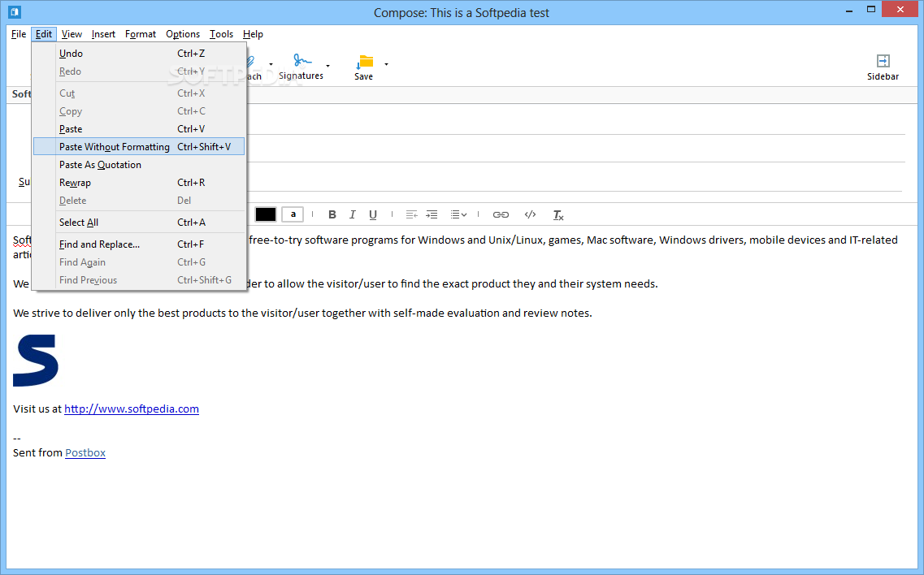Click the 'Sent from' signature text

tap(37, 452)
